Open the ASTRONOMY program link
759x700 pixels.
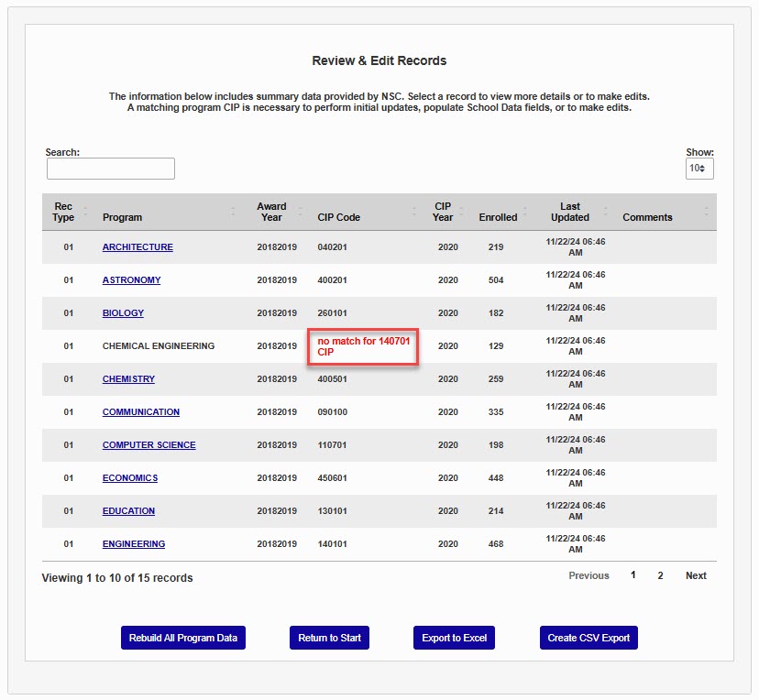[131, 280]
